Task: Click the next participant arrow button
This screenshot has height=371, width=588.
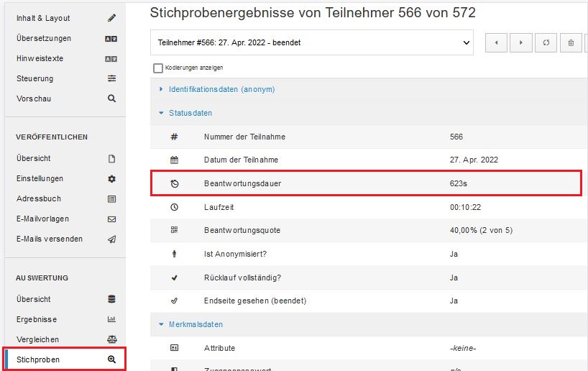Action: pyautogui.click(x=521, y=42)
